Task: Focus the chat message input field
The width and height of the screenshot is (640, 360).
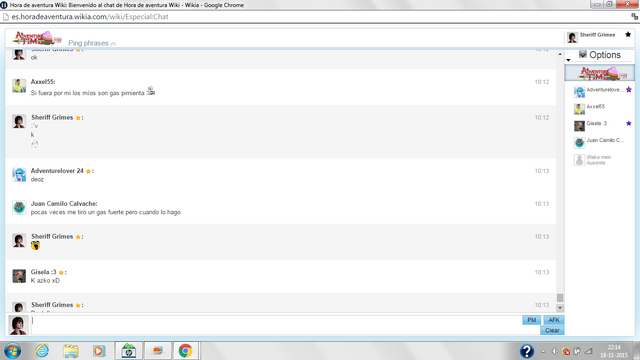Action: point(276,325)
